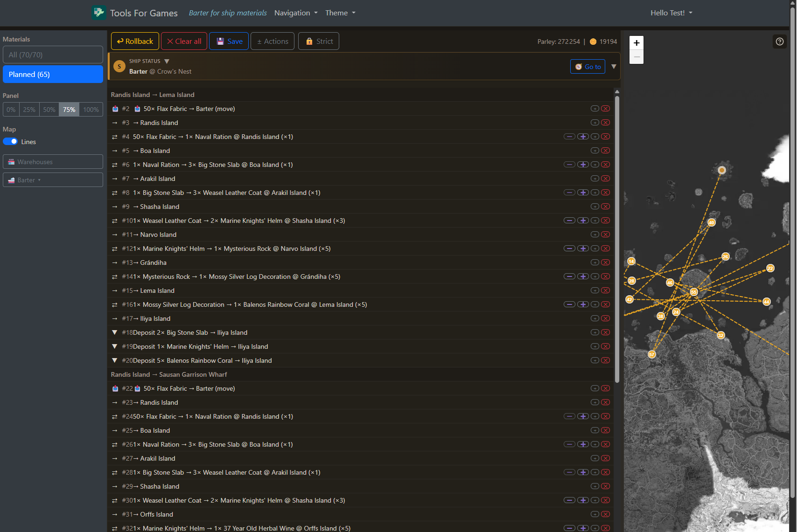This screenshot has height=532, width=797.
Task: Remove step #2 Flax Fabric Barter move
Action: [606, 109]
